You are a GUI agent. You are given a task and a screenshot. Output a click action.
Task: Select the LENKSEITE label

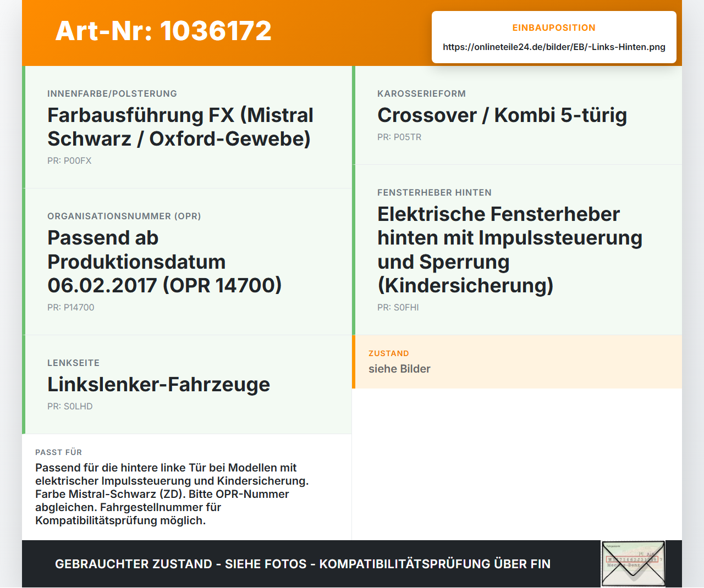[74, 363]
